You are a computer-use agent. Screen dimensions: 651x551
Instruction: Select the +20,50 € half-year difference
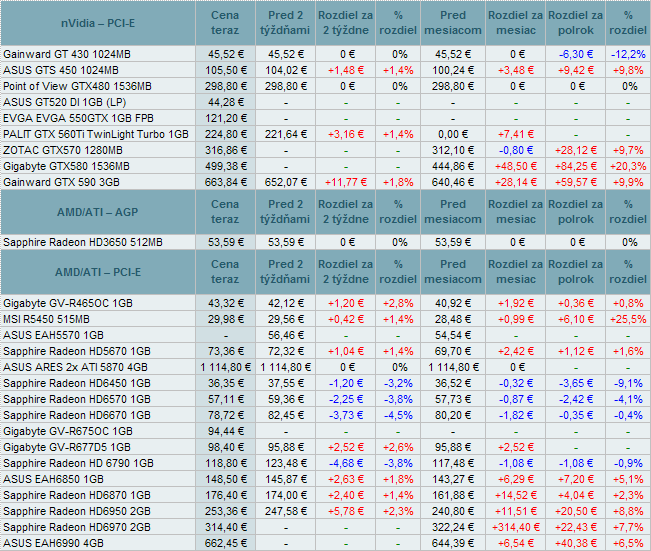[576, 512]
